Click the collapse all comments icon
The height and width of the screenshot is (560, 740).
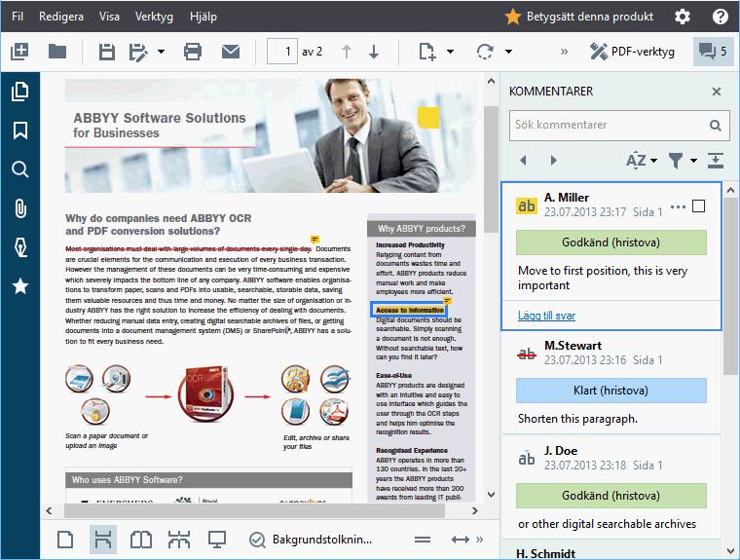point(716,161)
